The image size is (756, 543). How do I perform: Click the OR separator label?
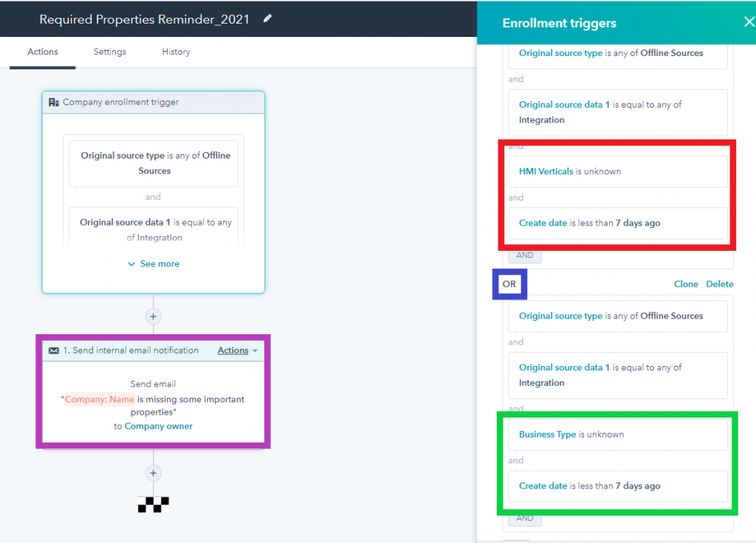tap(509, 284)
